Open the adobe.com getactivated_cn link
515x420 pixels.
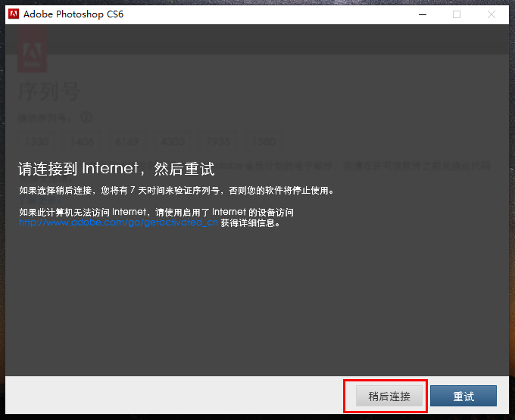coord(118,222)
